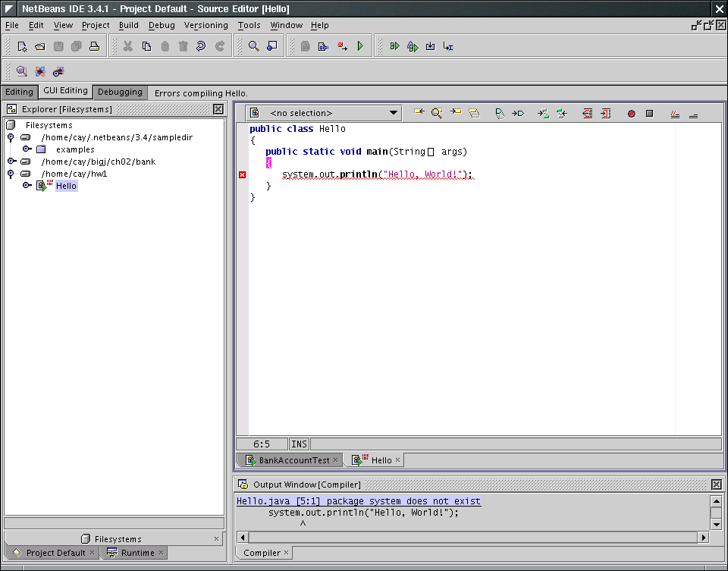Switch to the Editing workspace tab
Screen dimensions: 728x571
coord(20,92)
